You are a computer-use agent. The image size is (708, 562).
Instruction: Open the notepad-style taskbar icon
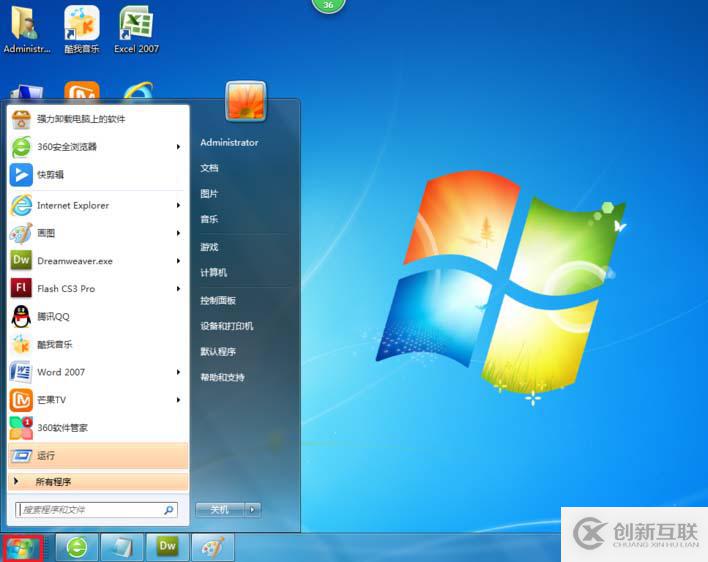(x=122, y=548)
